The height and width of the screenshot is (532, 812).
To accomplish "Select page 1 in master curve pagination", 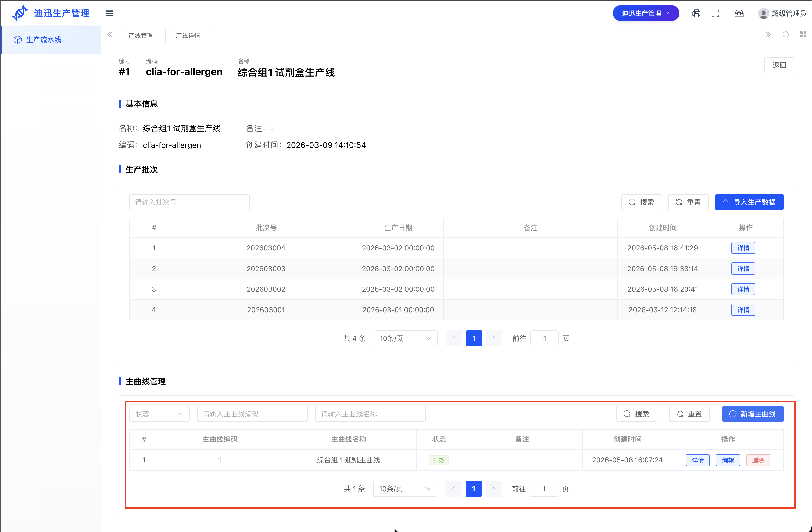I will (x=474, y=489).
